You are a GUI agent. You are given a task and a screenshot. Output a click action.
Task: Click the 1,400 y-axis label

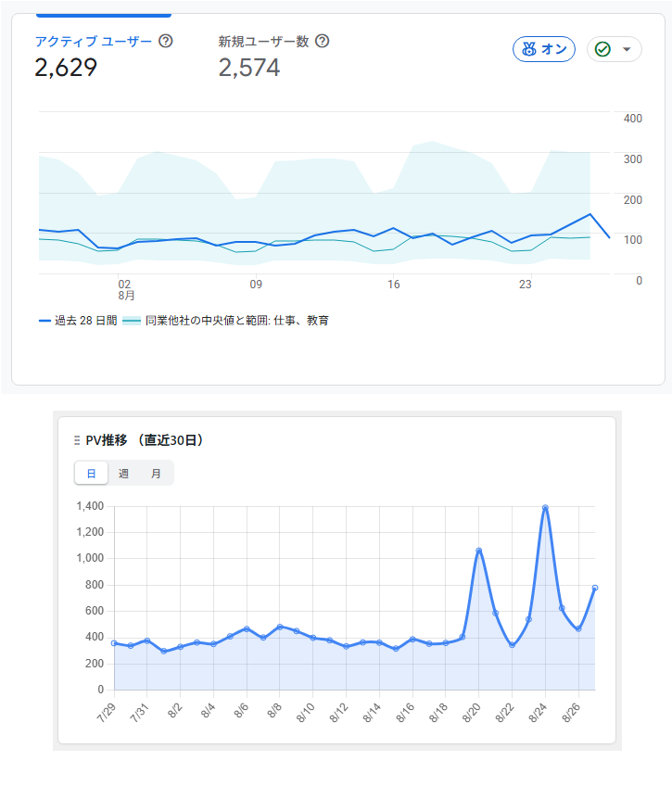click(90, 506)
